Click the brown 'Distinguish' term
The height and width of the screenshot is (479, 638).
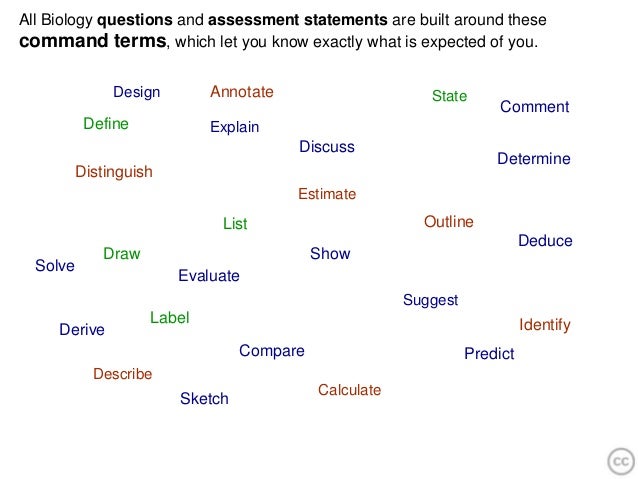(x=114, y=172)
